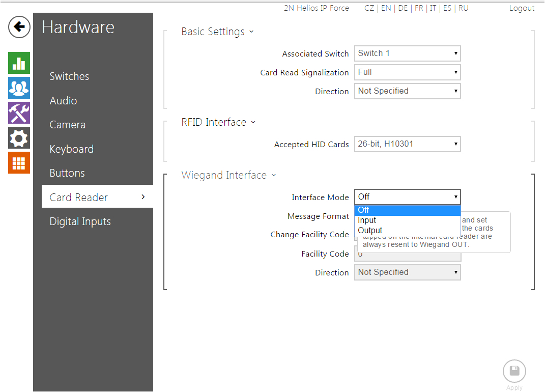Open the Associated Switch dropdown
The image size is (545, 392).
(x=407, y=53)
